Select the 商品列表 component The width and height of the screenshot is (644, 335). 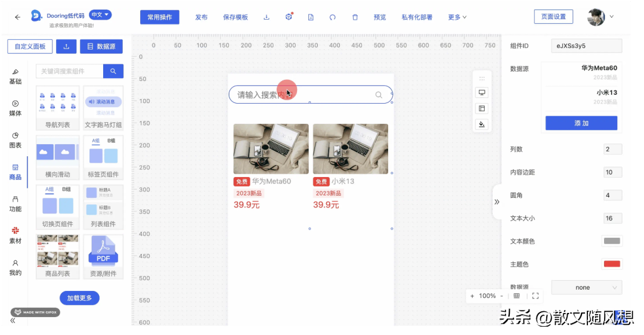[x=57, y=257]
